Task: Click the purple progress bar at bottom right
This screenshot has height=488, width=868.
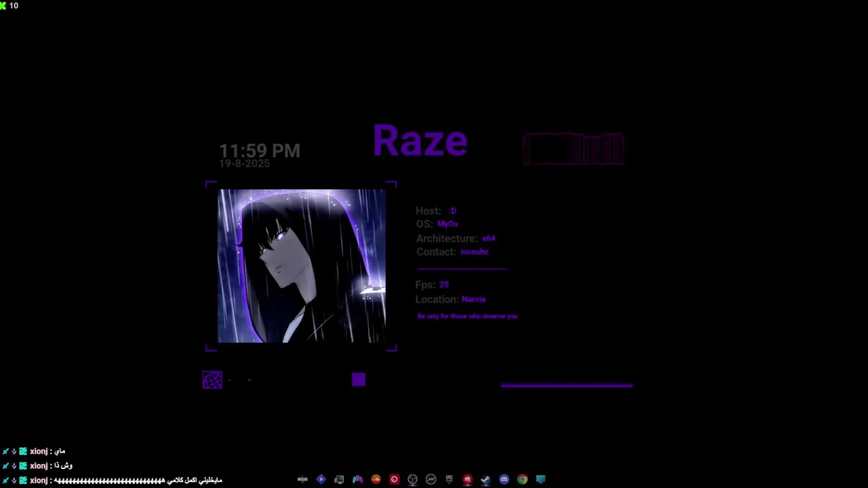Action: tap(566, 386)
